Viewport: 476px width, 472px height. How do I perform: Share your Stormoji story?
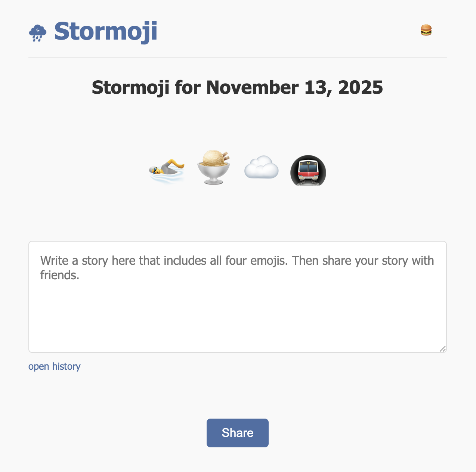[x=237, y=433]
